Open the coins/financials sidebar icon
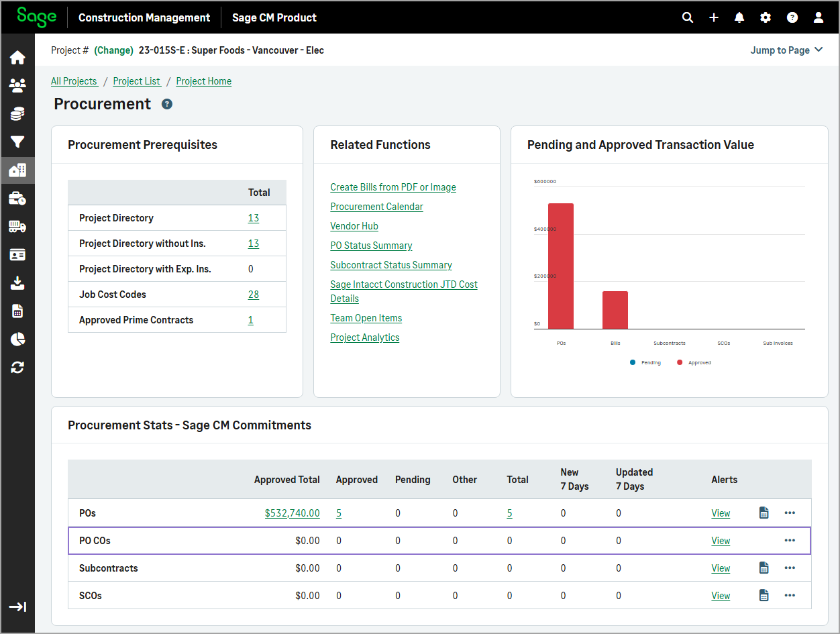 [17, 114]
